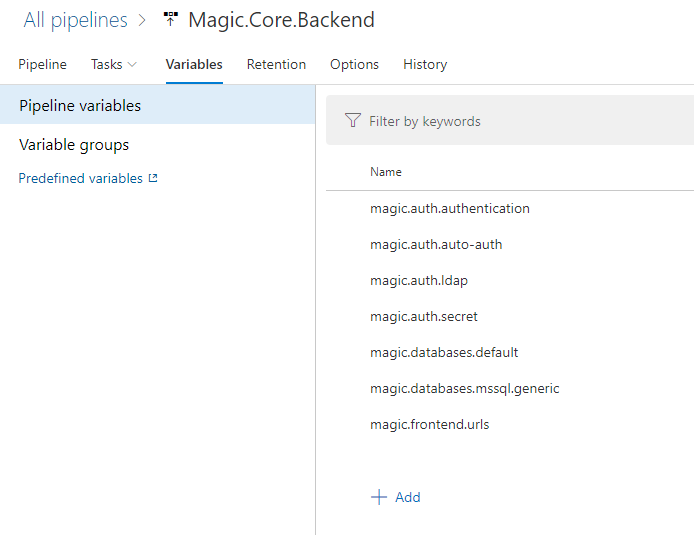This screenshot has width=694, height=535.
Task: Switch to the Retention tab
Action: 276,64
